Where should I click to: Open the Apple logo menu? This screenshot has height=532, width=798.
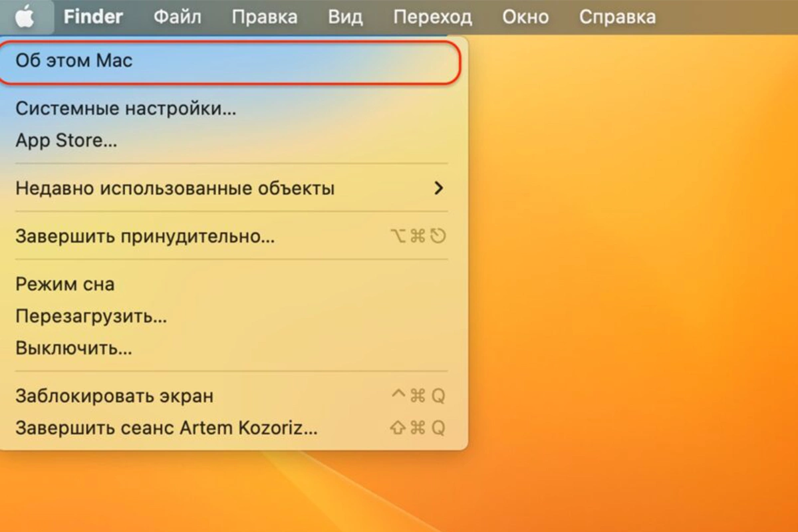pyautogui.click(x=25, y=17)
